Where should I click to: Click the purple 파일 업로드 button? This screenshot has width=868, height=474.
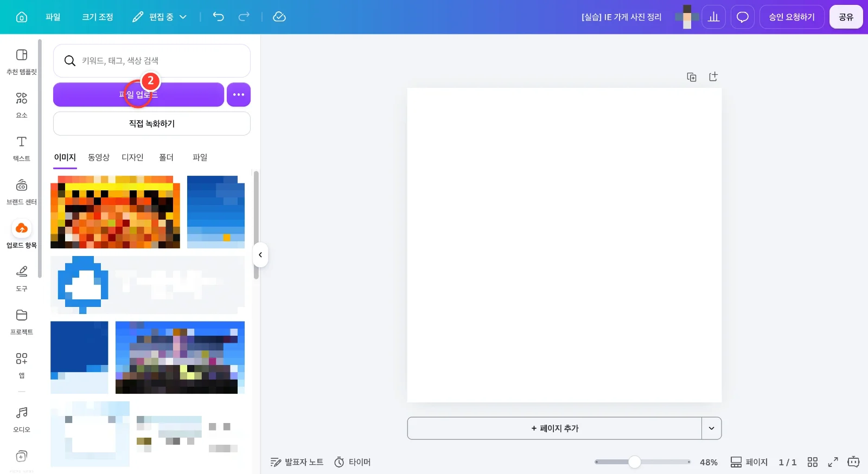click(138, 94)
